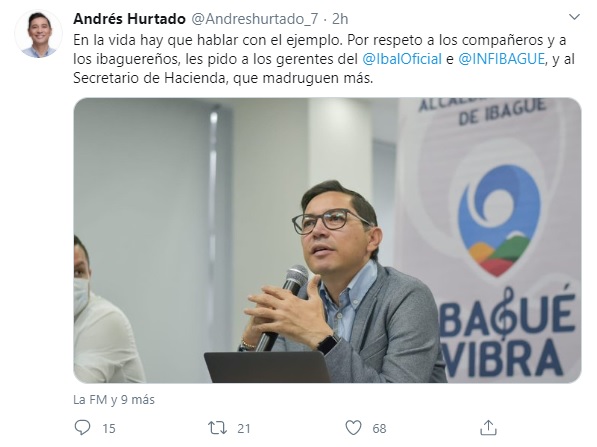Screen dimensions: 597x447
Task: Click the @Andreshurtado_7 handle
Action: 254,19
